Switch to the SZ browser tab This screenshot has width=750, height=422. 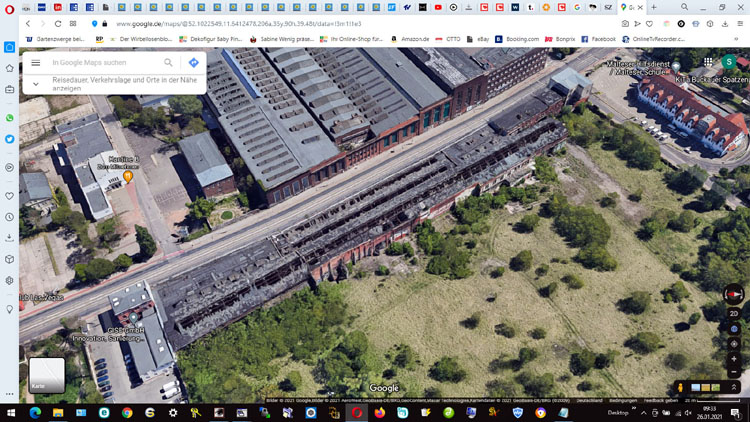pos(608,7)
